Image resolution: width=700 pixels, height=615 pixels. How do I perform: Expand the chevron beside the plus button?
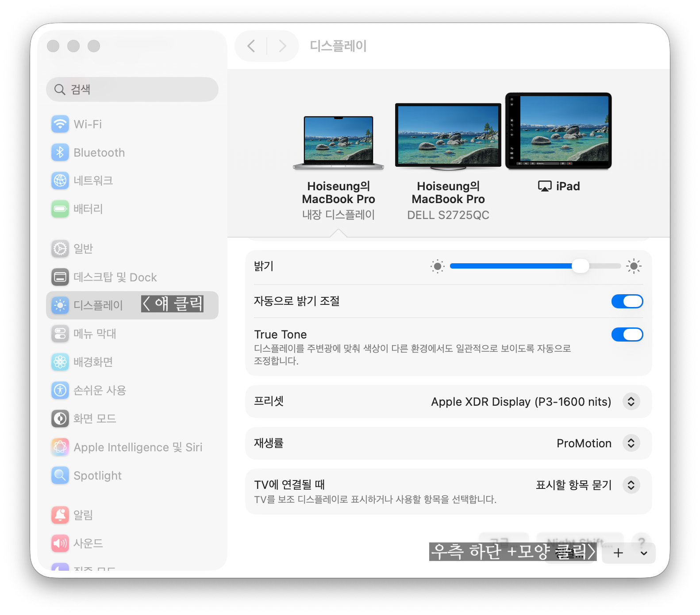click(644, 553)
